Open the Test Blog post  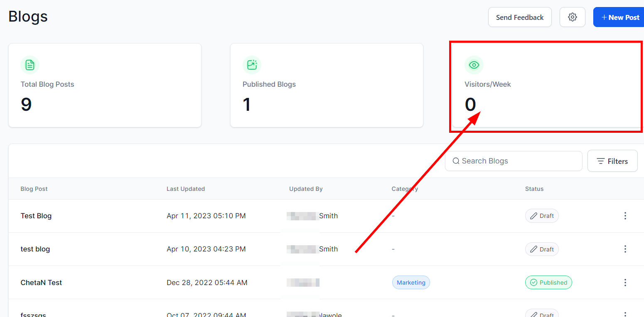click(36, 216)
